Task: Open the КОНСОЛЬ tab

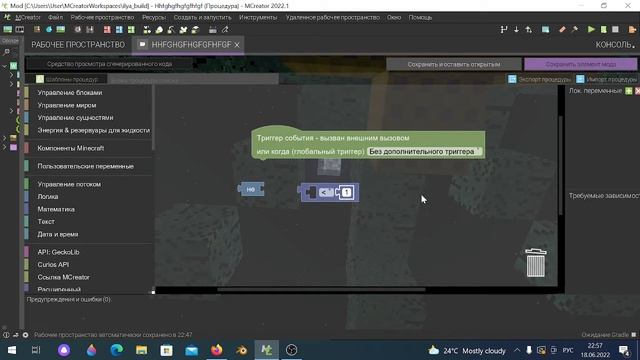Action: coord(614,44)
